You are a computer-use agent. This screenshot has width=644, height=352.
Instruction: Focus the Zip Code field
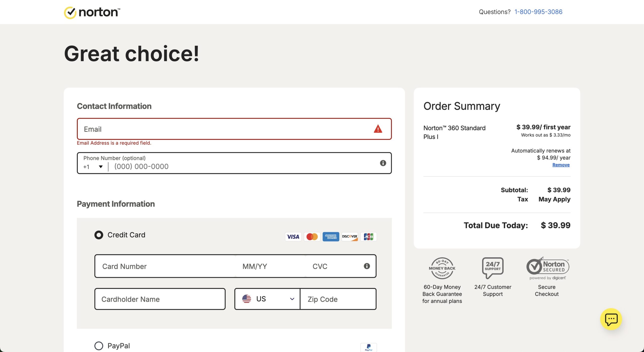338,299
